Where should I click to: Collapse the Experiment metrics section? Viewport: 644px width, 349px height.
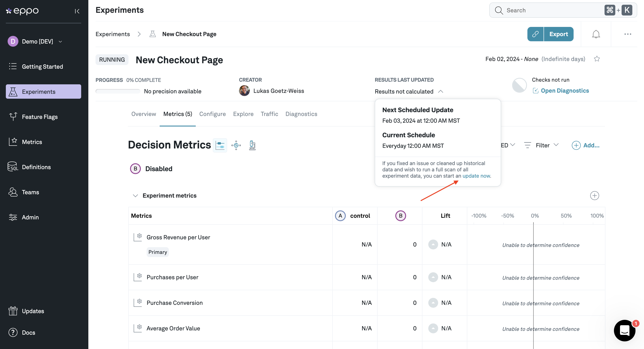tap(135, 196)
